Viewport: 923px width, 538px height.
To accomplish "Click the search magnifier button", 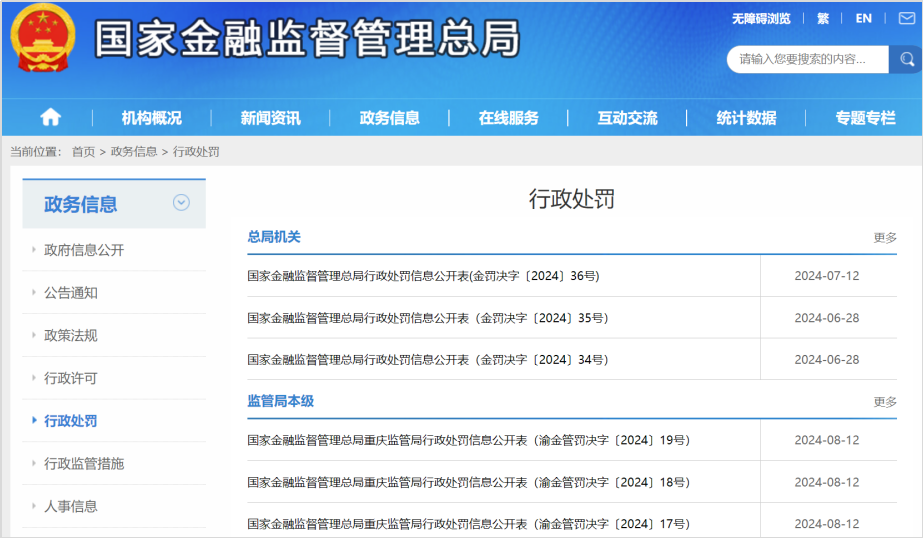I will pos(905,59).
